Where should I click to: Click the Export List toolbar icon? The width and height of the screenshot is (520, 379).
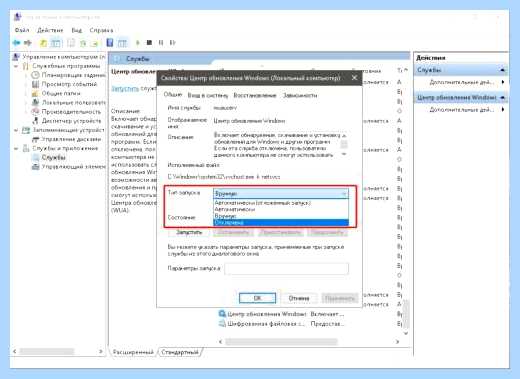[95, 43]
